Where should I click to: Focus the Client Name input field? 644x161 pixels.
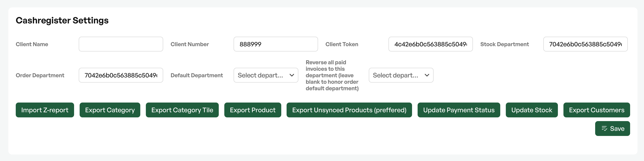tap(121, 44)
